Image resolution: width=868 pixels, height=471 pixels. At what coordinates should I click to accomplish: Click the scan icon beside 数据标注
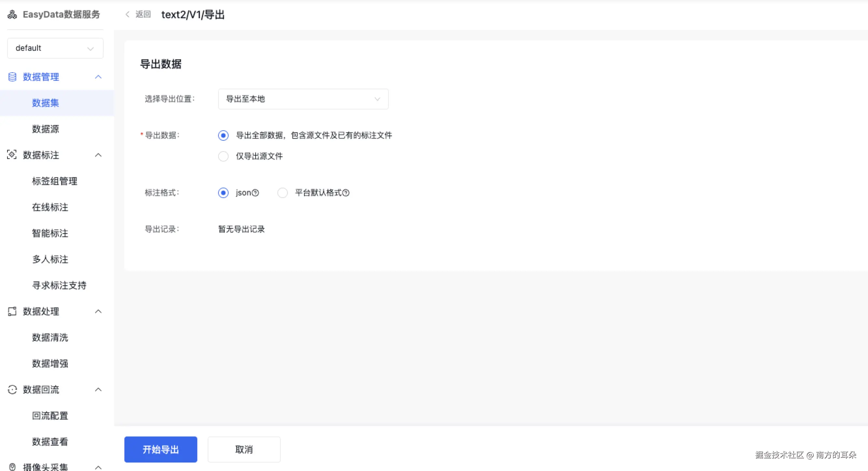tap(12, 155)
